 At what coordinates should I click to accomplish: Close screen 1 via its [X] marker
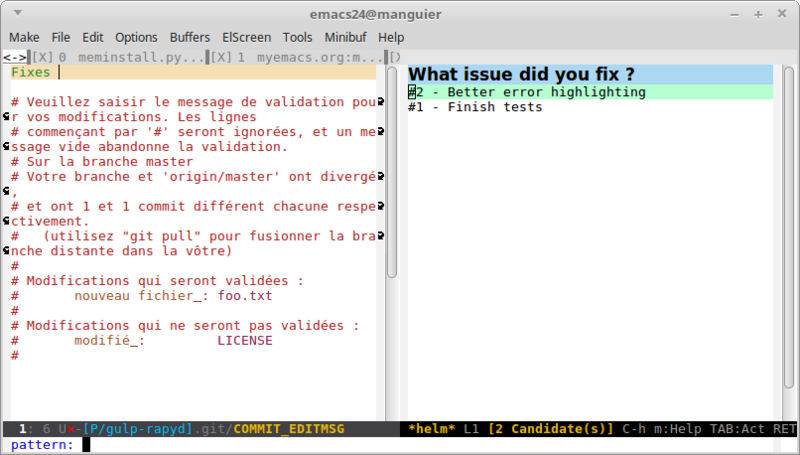(221, 57)
